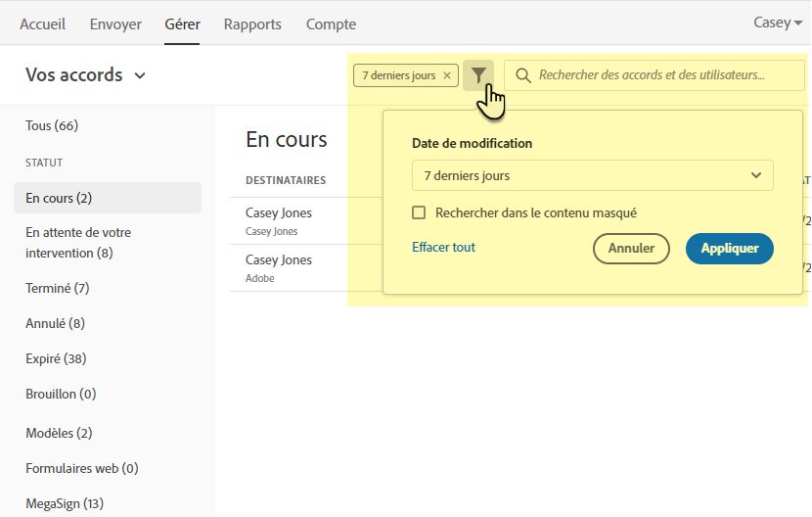This screenshot has height=517, width=812.
Task: Switch to the Envoyer tab
Action: pos(115,24)
